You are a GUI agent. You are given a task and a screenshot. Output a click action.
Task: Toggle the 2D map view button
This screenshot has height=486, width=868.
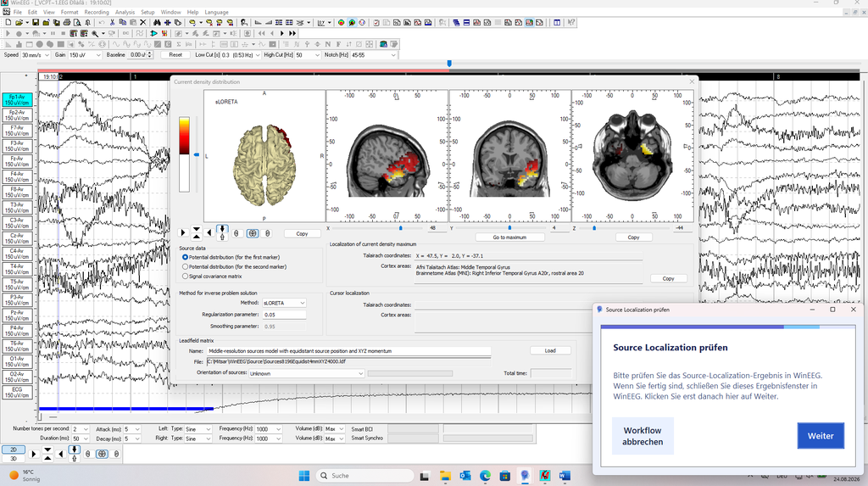[14, 450]
